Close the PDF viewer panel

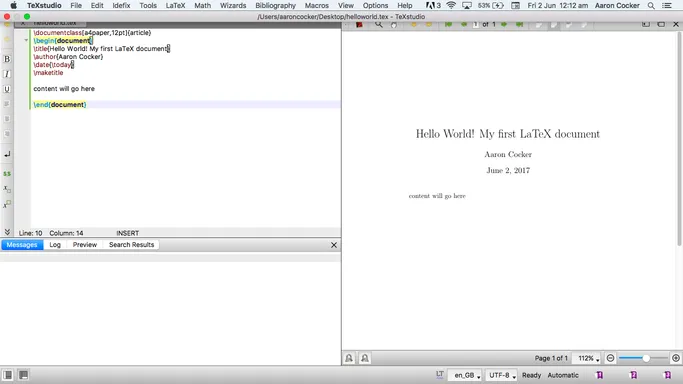[676, 24]
